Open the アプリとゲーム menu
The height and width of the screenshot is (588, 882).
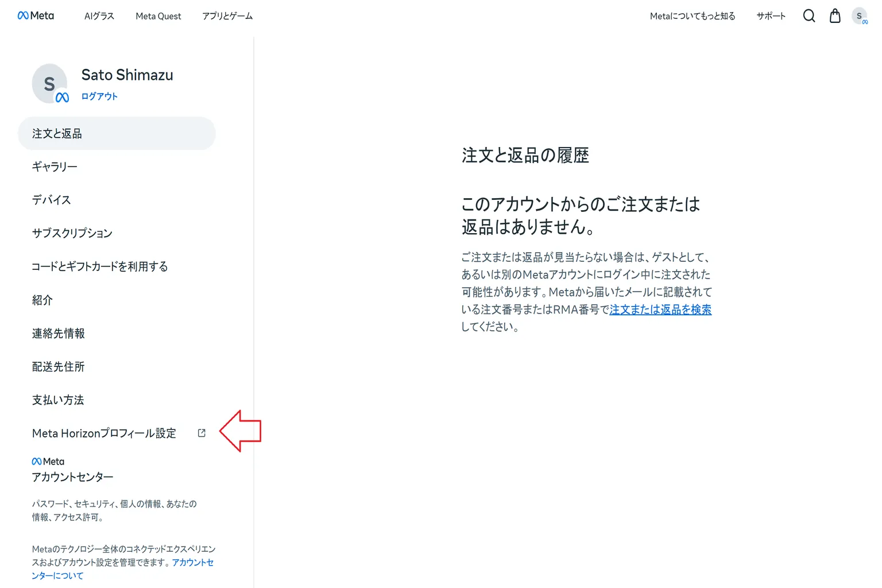click(x=227, y=16)
